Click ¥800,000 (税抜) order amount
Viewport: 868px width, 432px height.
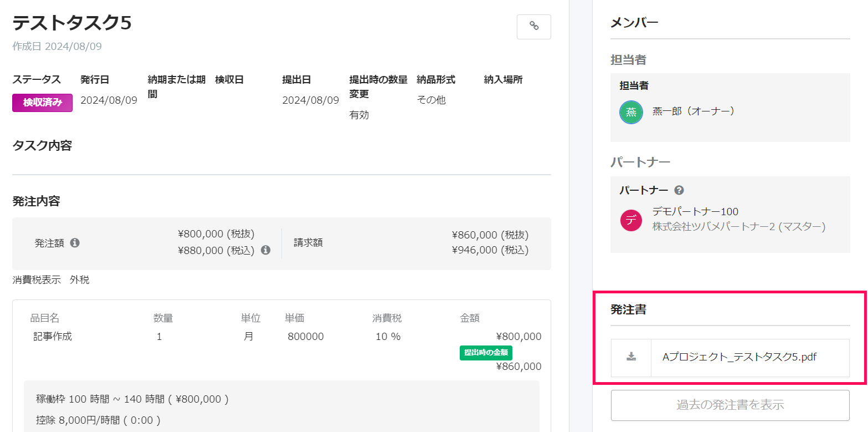click(x=216, y=235)
